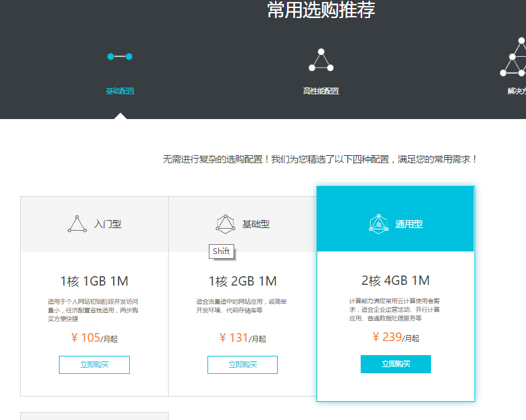Click the 2核 4GB 1M spec text
This screenshot has width=526, height=420.
[x=396, y=281]
